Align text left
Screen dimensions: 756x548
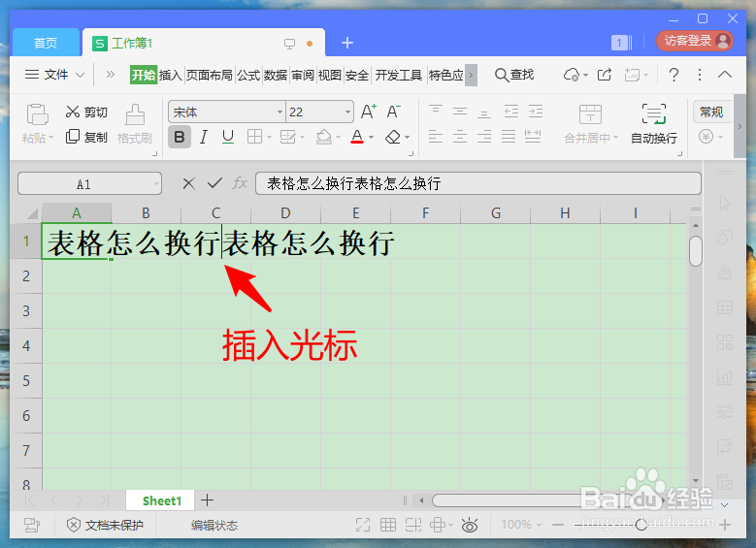(436, 137)
